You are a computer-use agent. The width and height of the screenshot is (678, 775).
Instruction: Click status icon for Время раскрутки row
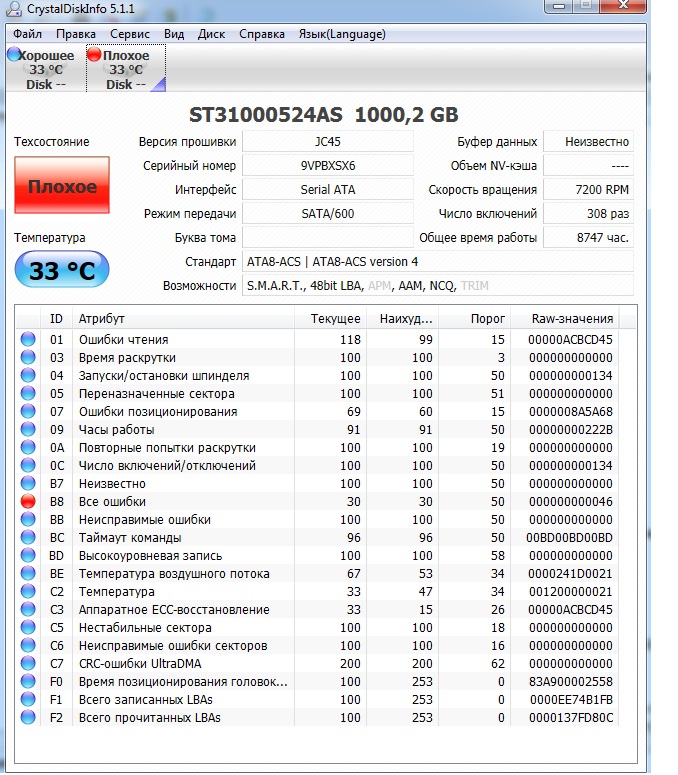coord(28,357)
